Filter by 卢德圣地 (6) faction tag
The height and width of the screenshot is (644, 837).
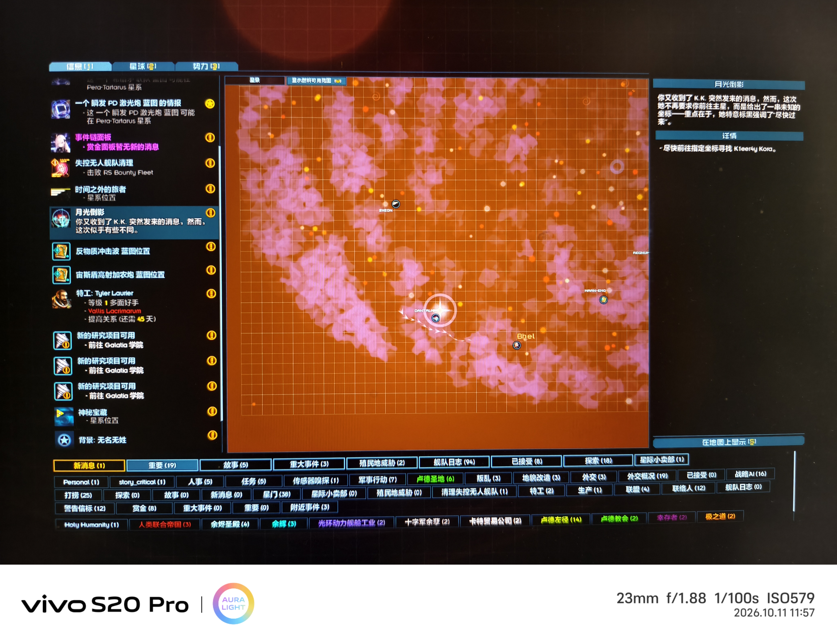point(435,479)
